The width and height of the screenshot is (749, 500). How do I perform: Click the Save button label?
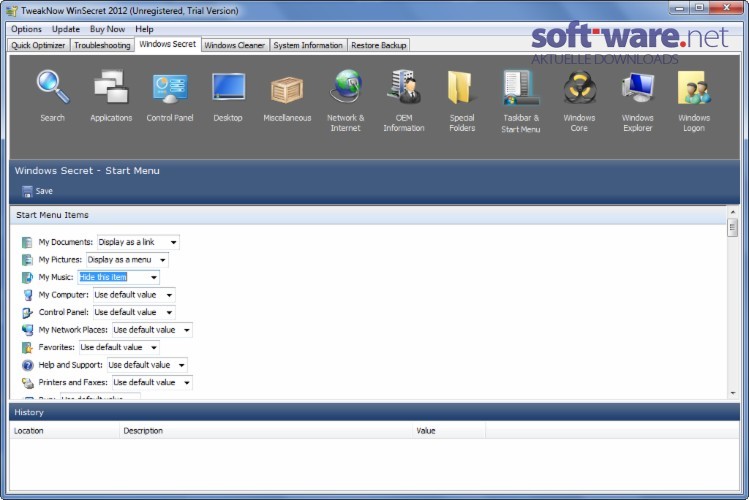[x=44, y=191]
